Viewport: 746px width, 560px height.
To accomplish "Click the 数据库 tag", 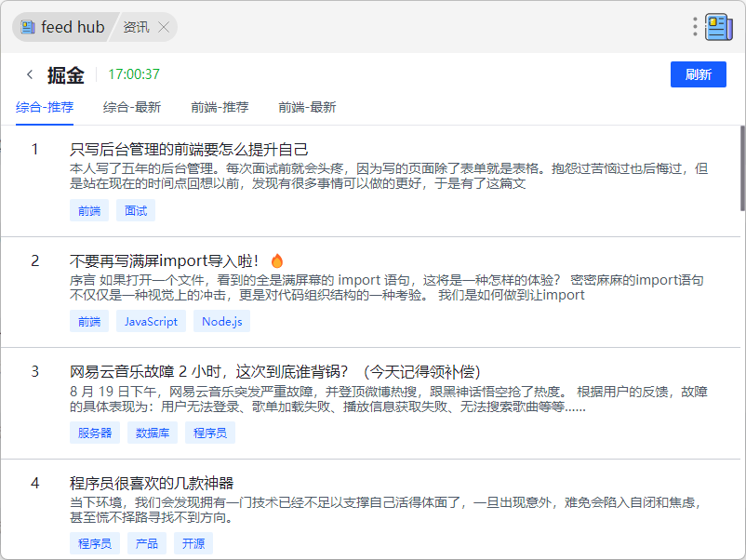I will 153,433.
